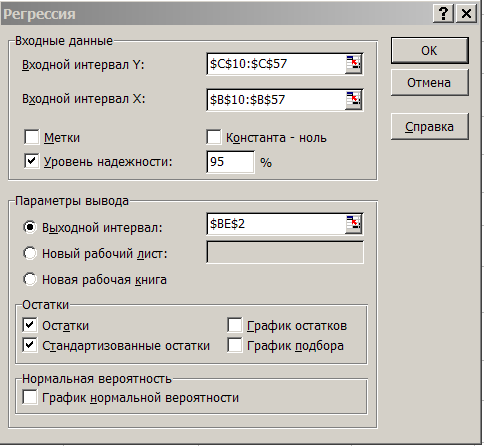
Task: Close the Регрессия dialog with X
Action: (x=466, y=14)
